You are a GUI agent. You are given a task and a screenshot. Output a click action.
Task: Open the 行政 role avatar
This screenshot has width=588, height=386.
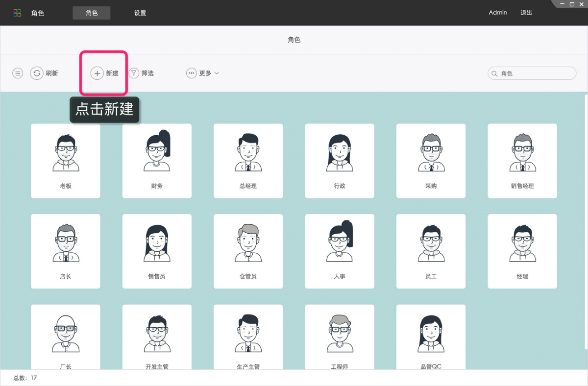[340, 152]
